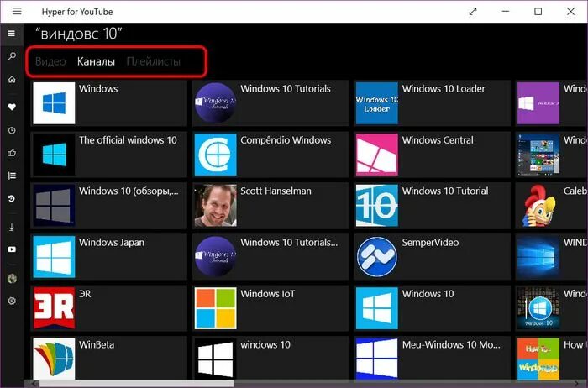Image resolution: width=588 pixels, height=388 pixels.
Task: Open Compêndio Windows channel
Action: coord(270,155)
